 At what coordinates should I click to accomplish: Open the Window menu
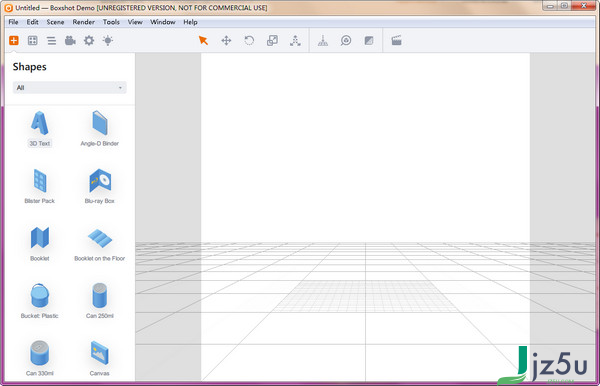click(163, 22)
